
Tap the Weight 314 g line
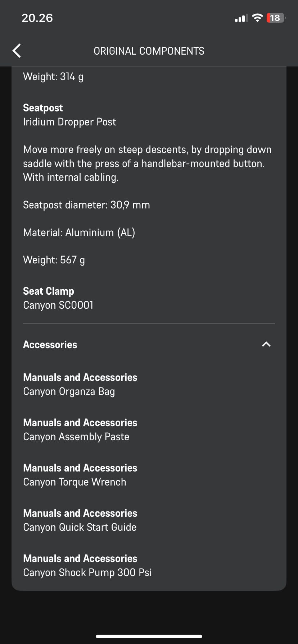pos(53,77)
